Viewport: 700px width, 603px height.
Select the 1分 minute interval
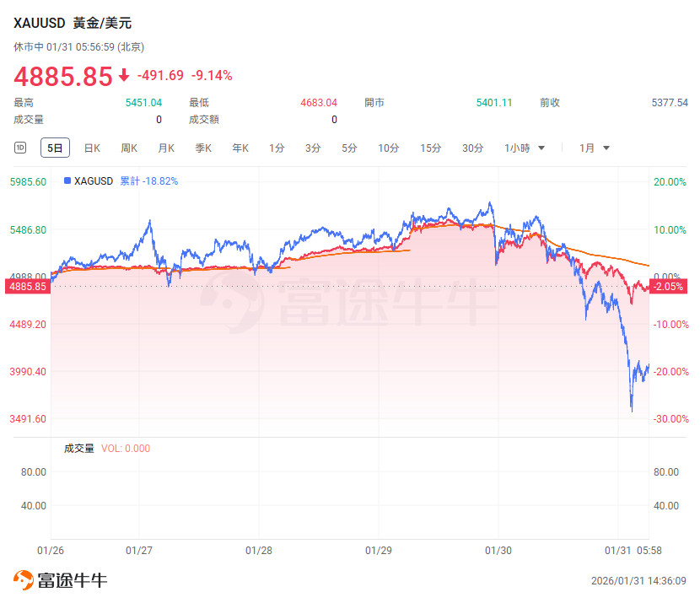point(277,148)
